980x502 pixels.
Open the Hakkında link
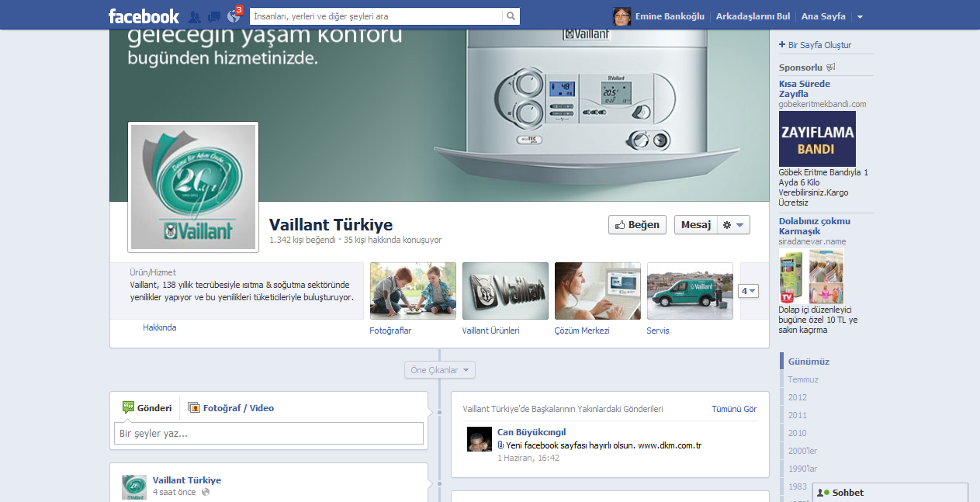pos(159,327)
